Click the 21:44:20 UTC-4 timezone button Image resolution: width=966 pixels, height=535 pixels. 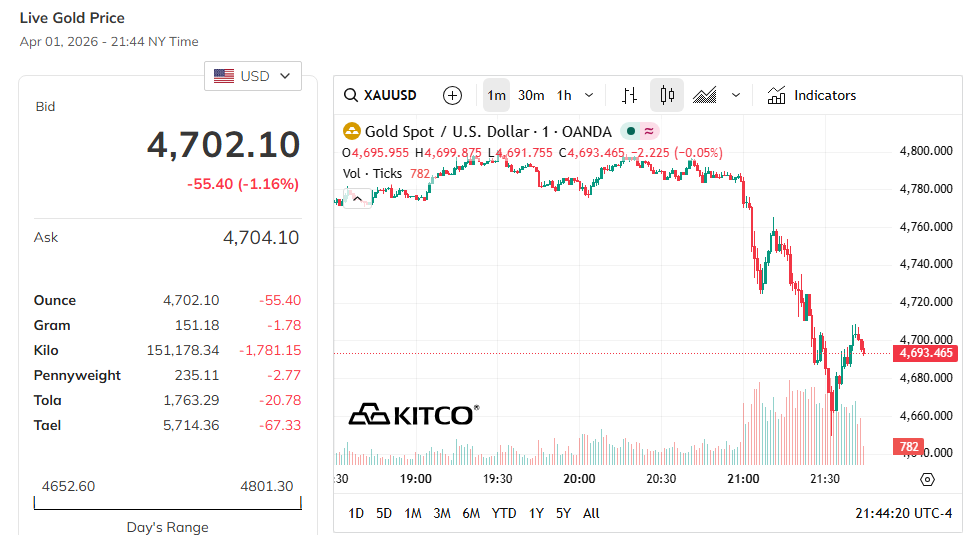903,513
